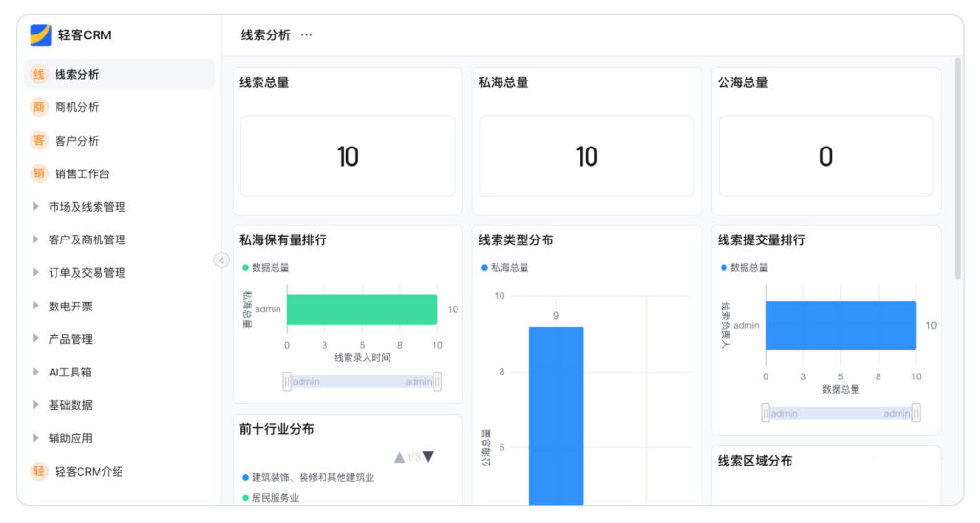This screenshot has height=523, width=980.
Task: Expand the AI工具箱 menu group
Action: point(70,373)
